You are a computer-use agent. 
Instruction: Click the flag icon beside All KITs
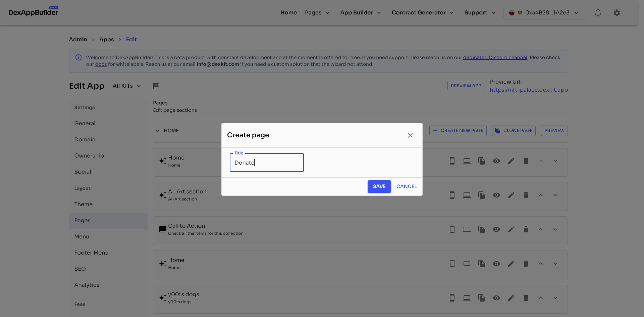coord(156,86)
